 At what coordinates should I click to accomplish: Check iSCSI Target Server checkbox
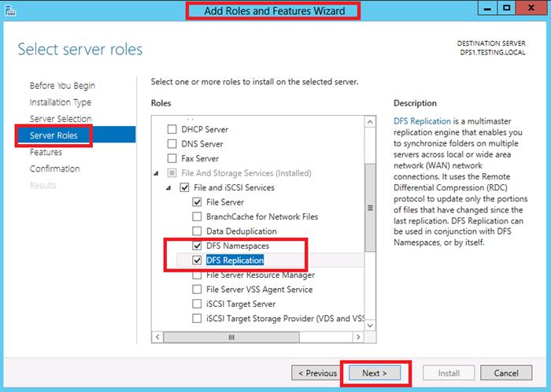pyautogui.click(x=197, y=304)
